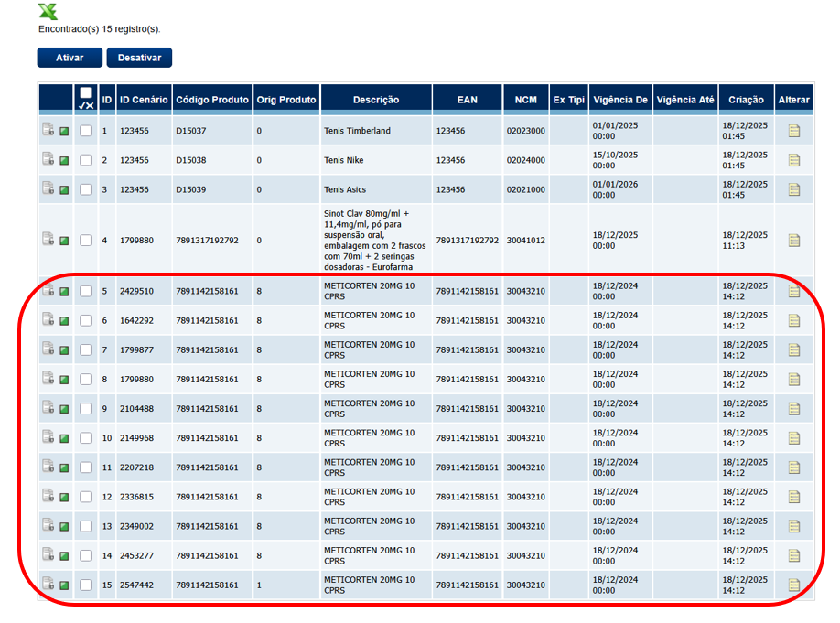
Task: Click the document copy icon for row 5
Action: (x=48, y=289)
